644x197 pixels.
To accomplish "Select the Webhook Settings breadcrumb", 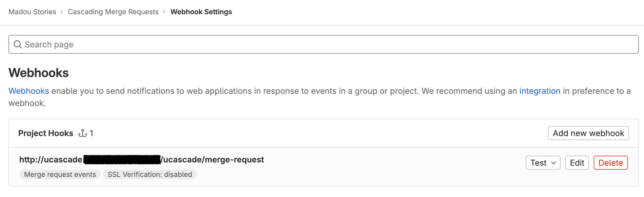I will tap(201, 12).
